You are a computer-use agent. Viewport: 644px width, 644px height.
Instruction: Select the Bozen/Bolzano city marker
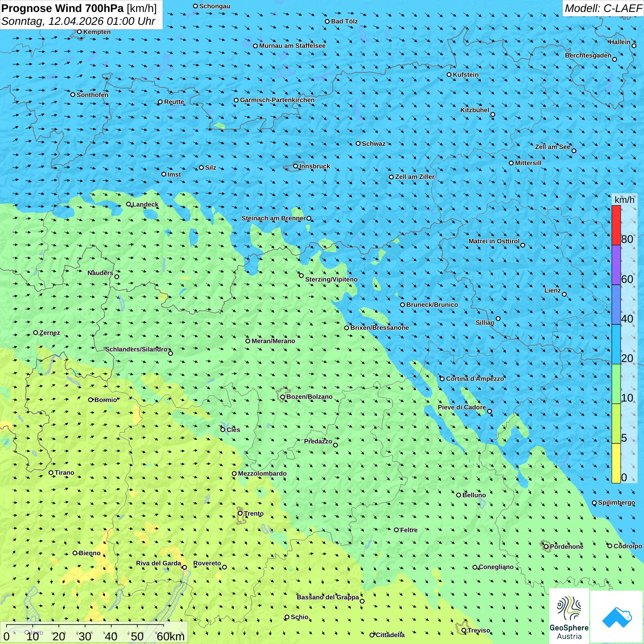(x=282, y=397)
